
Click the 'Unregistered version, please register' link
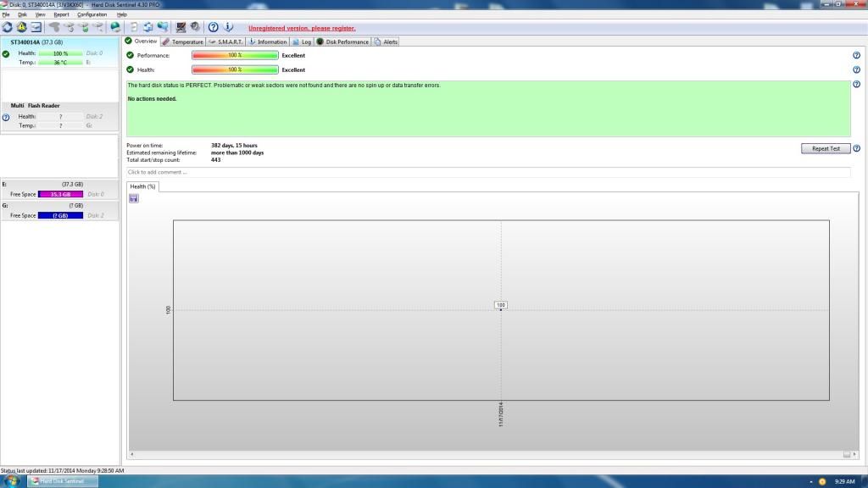tap(302, 28)
